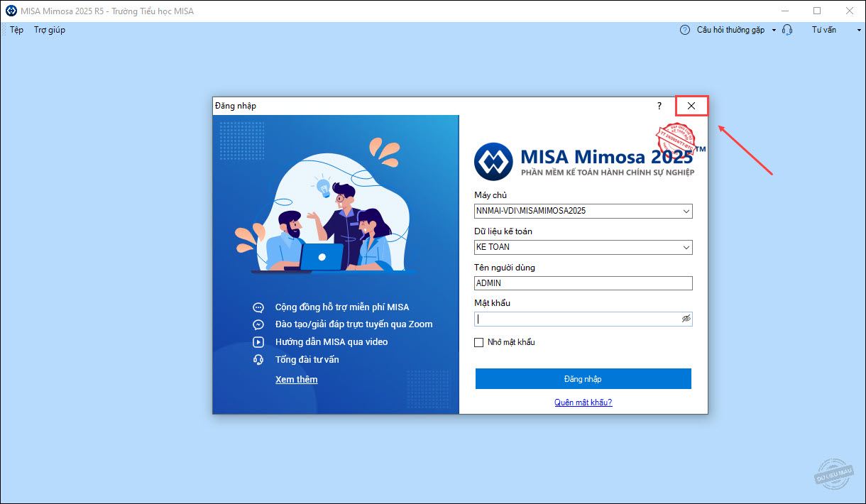Tick the Nhớ mật khẩu checkbox
866x504 pixels.
pyautogui.click(x=479, y=342)
